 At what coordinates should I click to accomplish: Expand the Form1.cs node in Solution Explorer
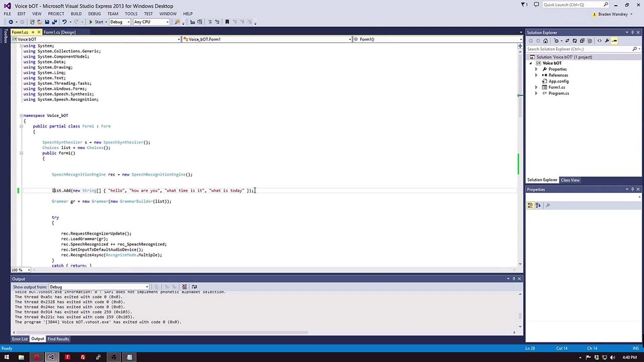(x=536, y=87)
